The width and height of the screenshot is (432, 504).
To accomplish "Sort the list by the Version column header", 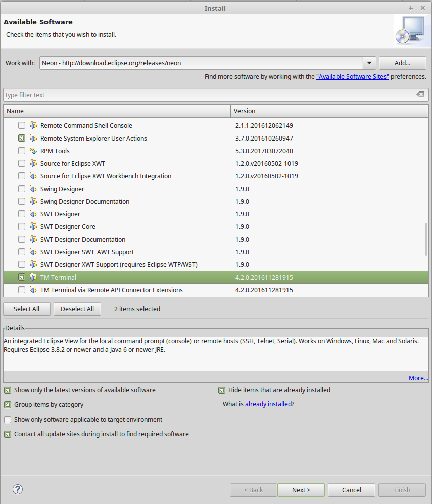I will pos(329,111).
